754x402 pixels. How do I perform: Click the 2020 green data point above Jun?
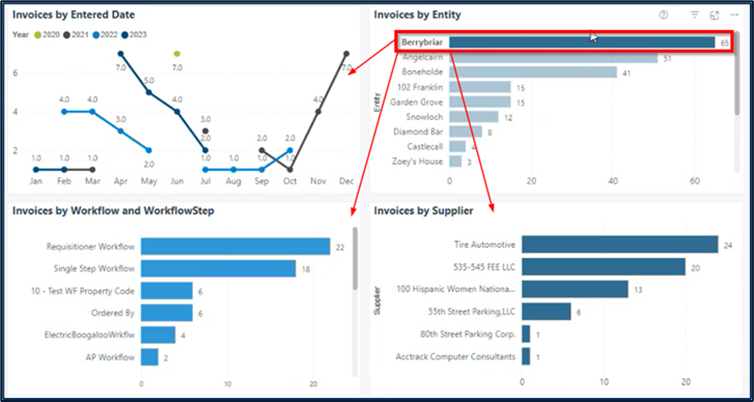pyautogui.click(x=177, y=54)
